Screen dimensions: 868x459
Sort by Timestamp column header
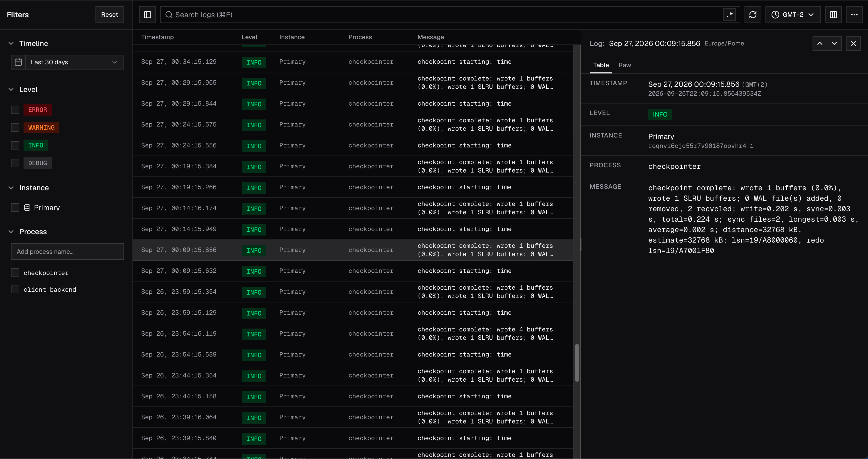point(157,37)
